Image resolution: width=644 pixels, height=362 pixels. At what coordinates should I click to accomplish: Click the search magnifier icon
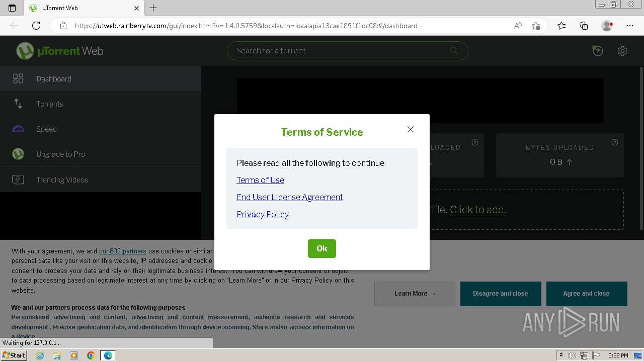454,50
